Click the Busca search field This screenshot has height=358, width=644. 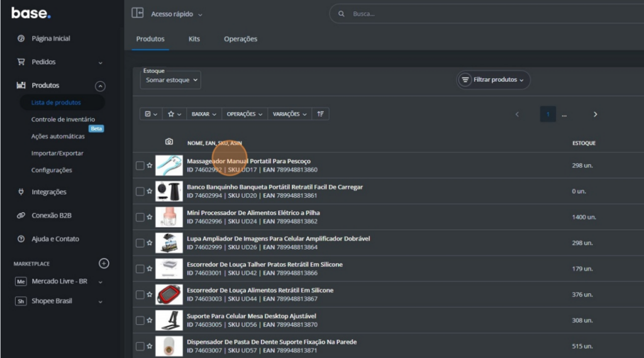(440, 14)
